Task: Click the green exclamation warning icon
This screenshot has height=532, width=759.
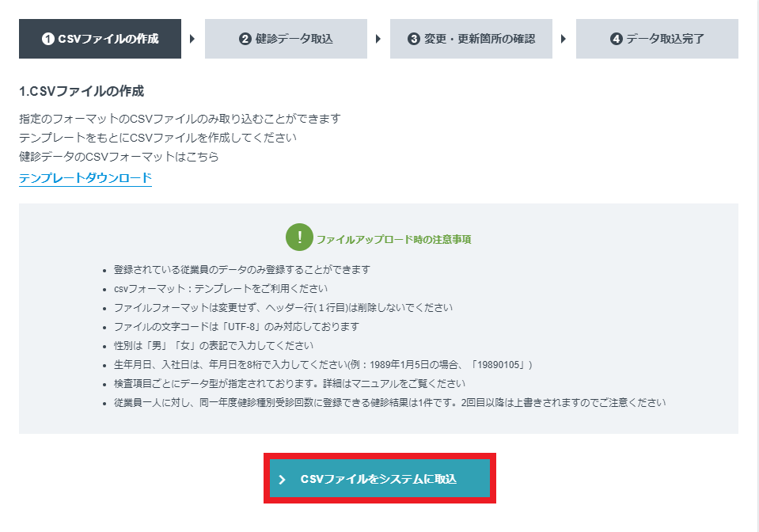Action: coord(299,237)
